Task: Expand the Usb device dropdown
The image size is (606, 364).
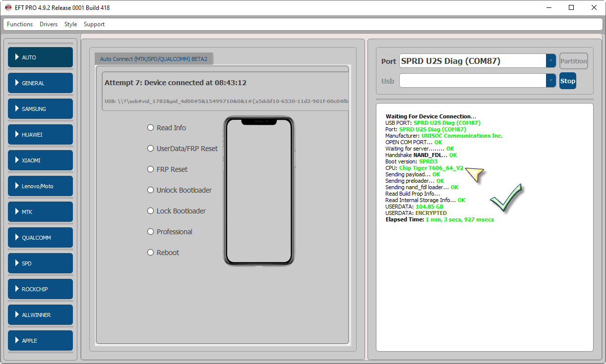Action: [x=550, y=81]
